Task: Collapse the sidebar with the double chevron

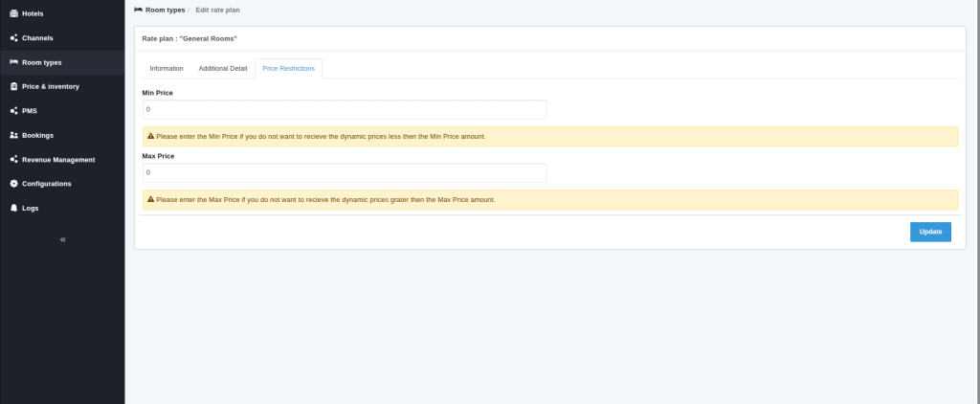Action: (x=62, y=239)
